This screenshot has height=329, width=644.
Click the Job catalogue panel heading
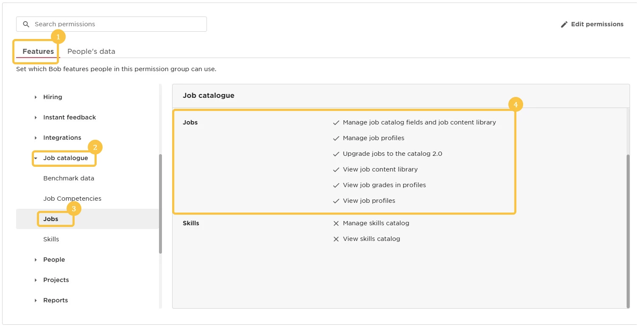click(x=209, y=96)
